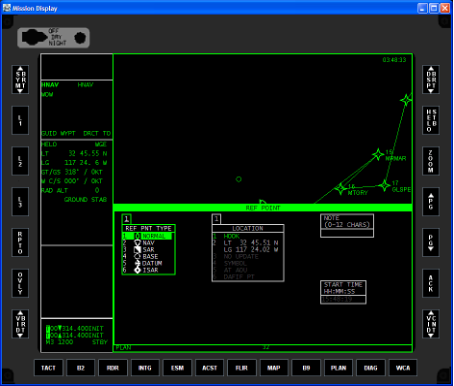454x386 pixels.
Task: Increase DSP BRT with the up arrow
Action: pyautogui.click(x=431, y=69)
